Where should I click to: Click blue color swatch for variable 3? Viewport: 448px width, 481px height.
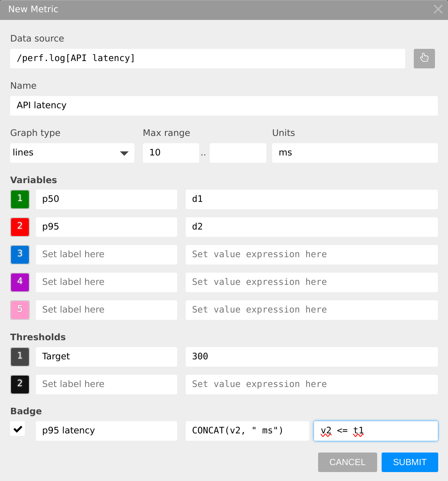[20, 255]
